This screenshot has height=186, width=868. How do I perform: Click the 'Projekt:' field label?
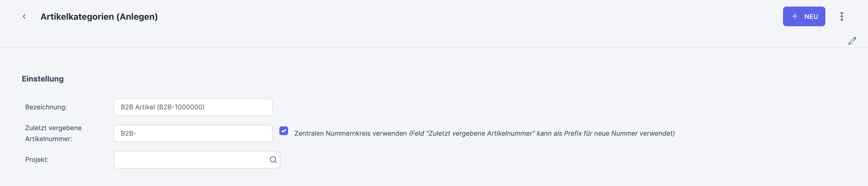37,160
